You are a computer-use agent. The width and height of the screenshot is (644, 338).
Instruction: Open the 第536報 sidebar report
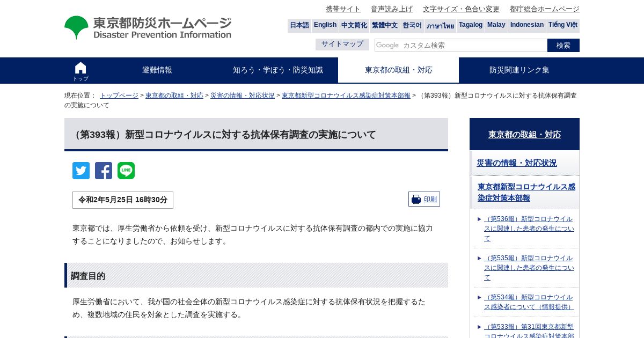[529, 229]
